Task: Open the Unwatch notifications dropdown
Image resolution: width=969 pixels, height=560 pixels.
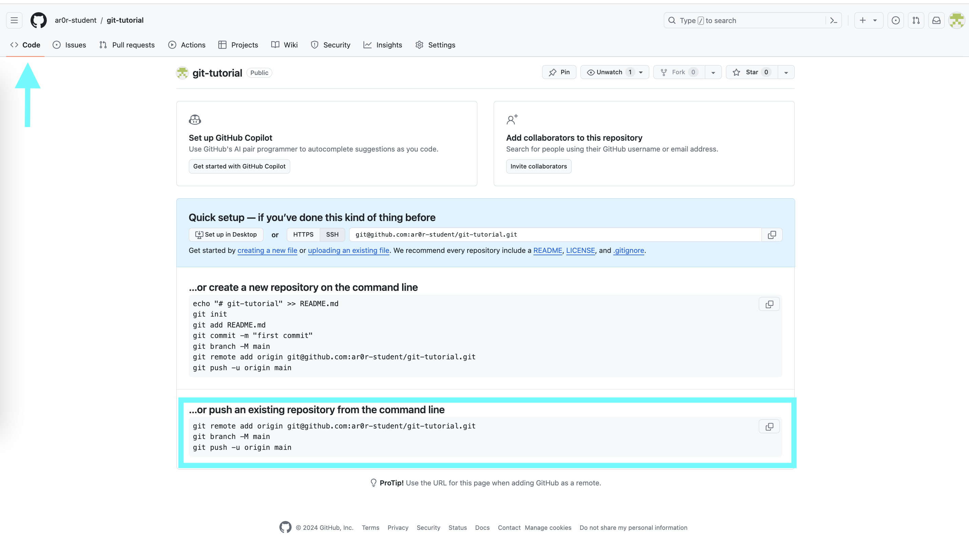Action: 614,72
